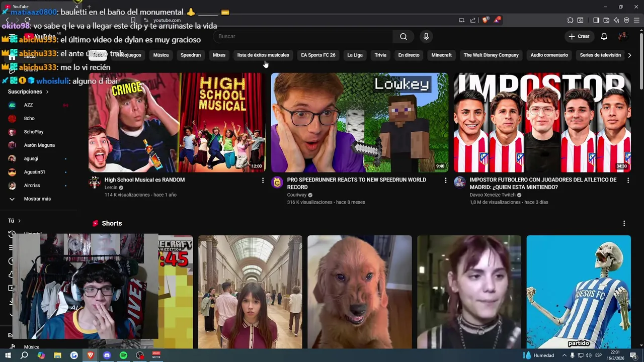Open options for High School Musical video
The height and width of the screenshot is (362, 644).
263,180
